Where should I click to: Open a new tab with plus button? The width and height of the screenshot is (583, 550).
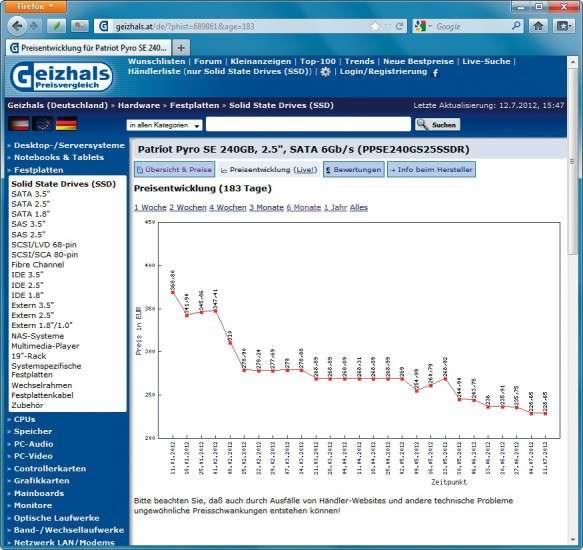(x=181, y=48)
